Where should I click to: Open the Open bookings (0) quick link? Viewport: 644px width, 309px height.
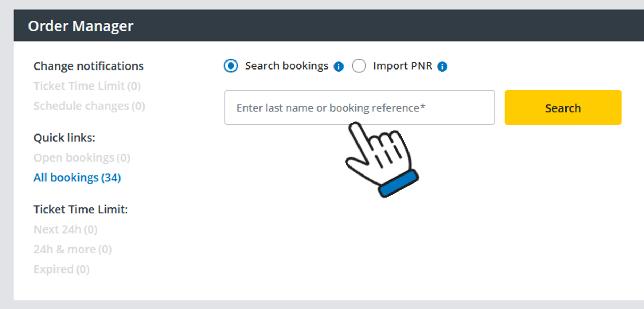pos(82,158)
